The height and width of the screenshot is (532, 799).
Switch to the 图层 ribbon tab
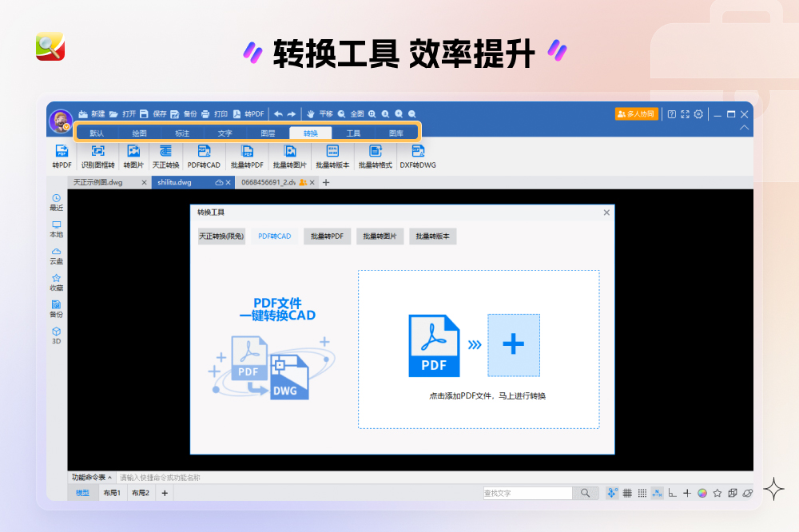(268, 133)
